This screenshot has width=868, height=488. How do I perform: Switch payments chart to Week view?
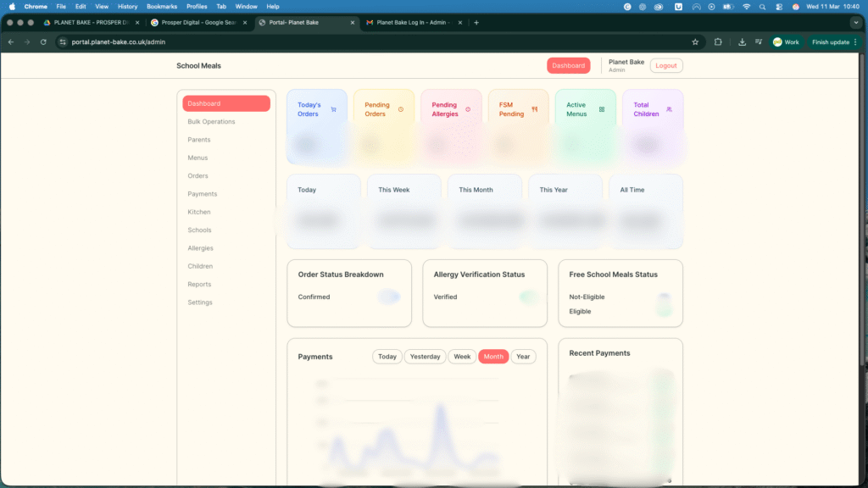462,357
